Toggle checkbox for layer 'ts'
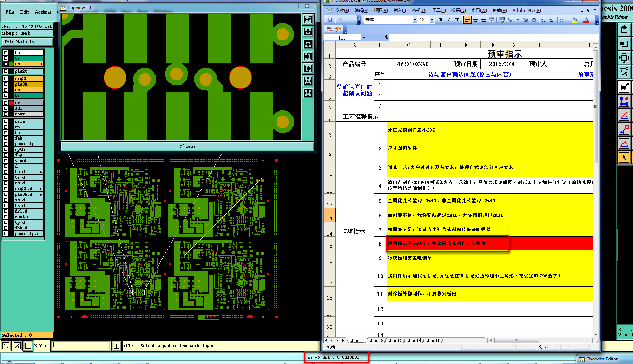 click(6, 58)
